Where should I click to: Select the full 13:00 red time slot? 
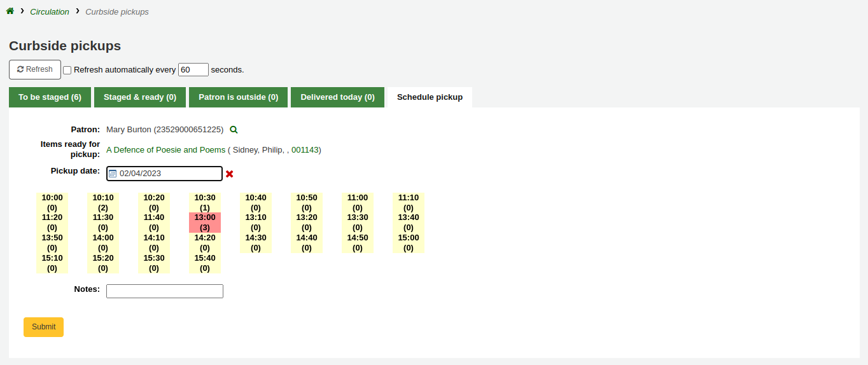(x=205, y=223)
